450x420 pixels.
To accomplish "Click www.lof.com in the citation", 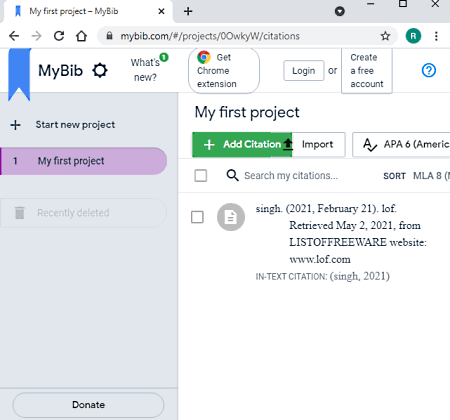I will (320, 259).
